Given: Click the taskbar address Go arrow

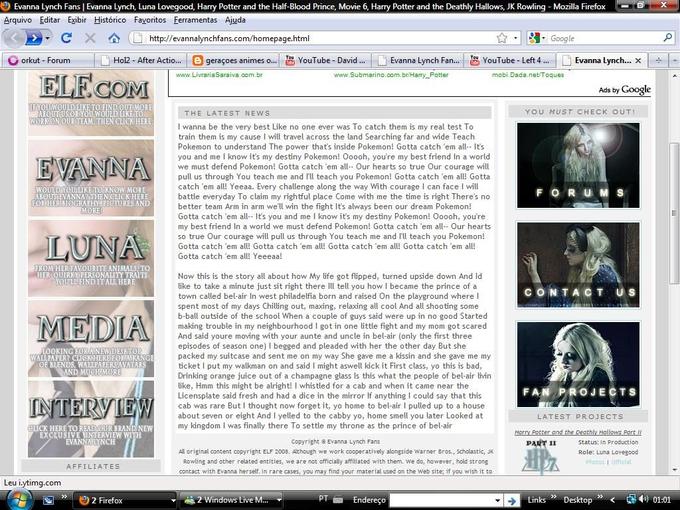Looking at the screenshot, I should point(512,500).
